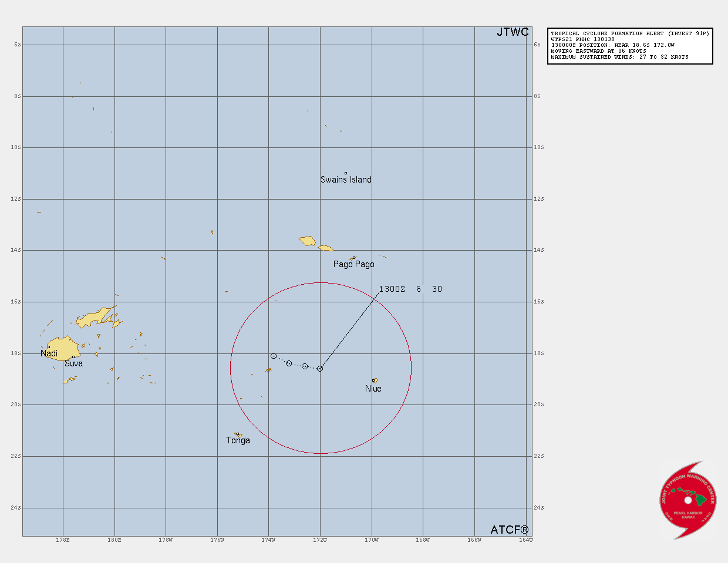Image resolution: width=728 pixels, height=563 pixels.
Task: Select the current storm position marker at 172W
Action: coord(320,369)
